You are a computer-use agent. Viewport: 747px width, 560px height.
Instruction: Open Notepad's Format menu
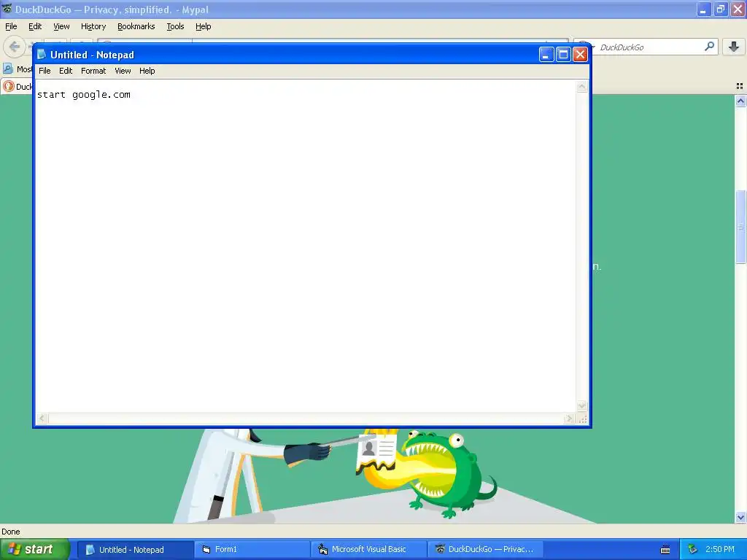point(93,71)
